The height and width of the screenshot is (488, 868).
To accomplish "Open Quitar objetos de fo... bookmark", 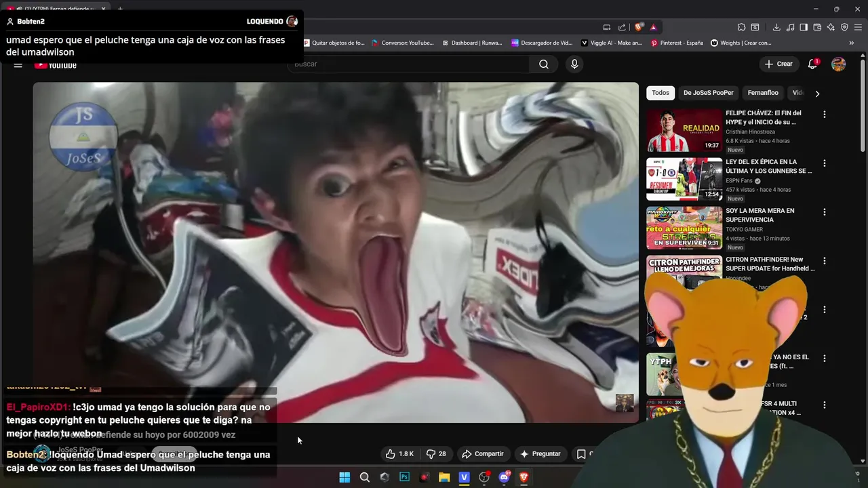I will pyautogui.click(x=334, y=43).
